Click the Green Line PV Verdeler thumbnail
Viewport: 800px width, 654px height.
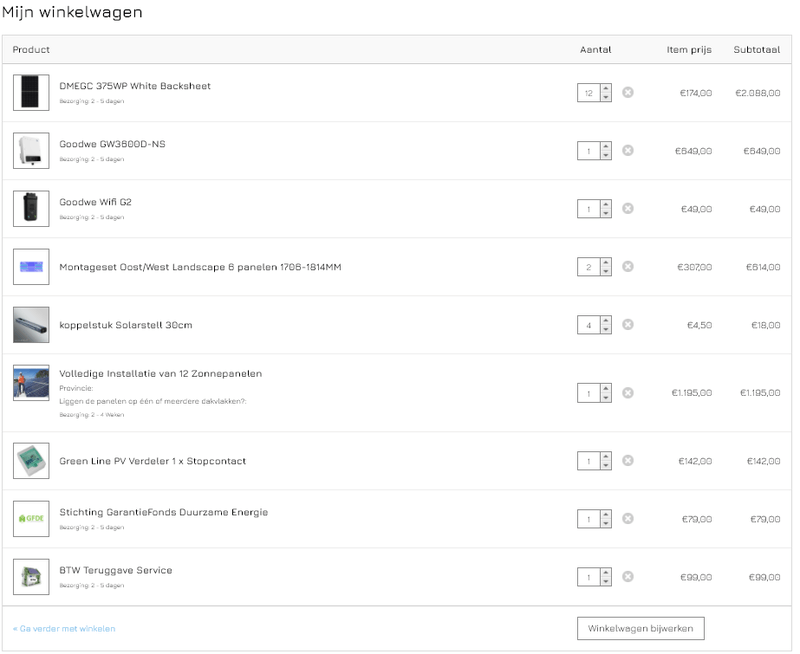point(31,460)
